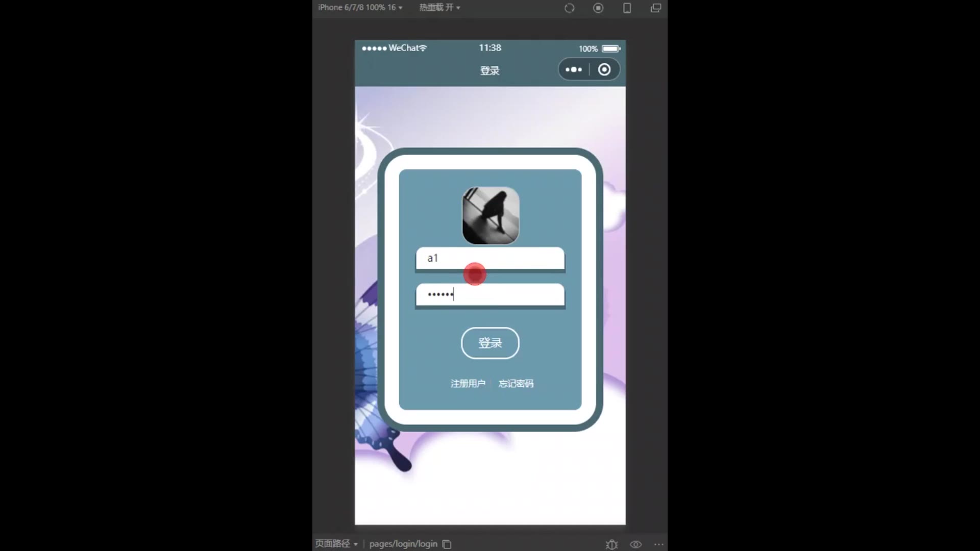Click the stop recording circle icon

pyautogui.click(x=598, y=8)
